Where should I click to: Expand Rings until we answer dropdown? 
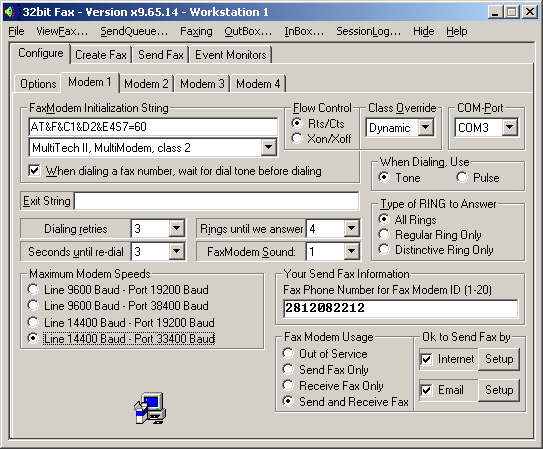point(351,228)
